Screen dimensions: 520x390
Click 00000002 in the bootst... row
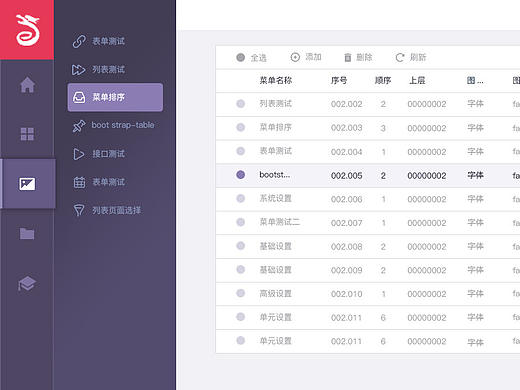pos(427,176)
